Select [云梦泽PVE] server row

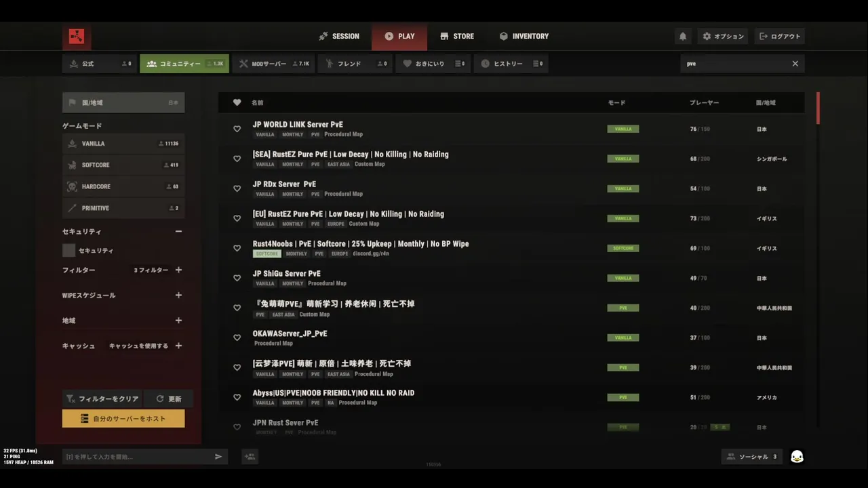point(511,367)
